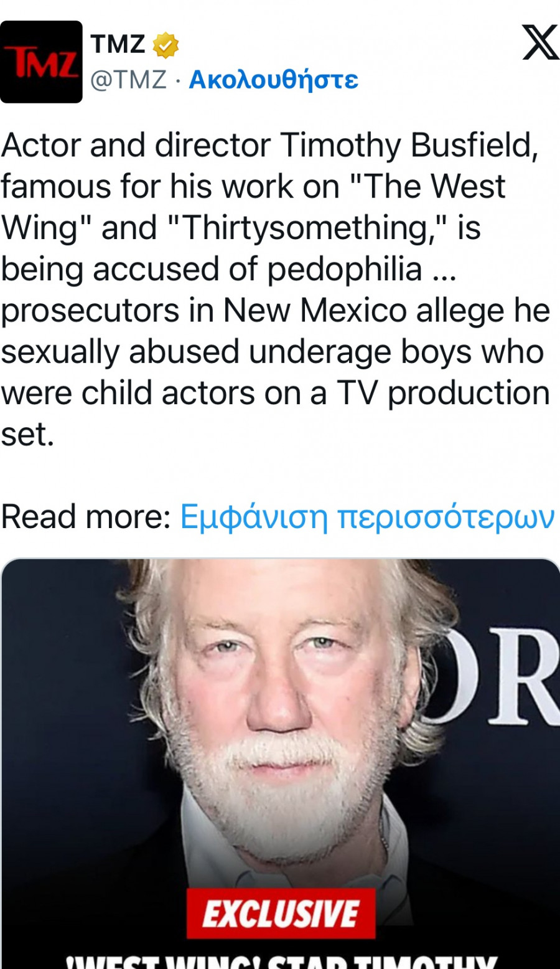Click the white 'OR' letters in photo

pyautogui.click(x=521, y=679)
